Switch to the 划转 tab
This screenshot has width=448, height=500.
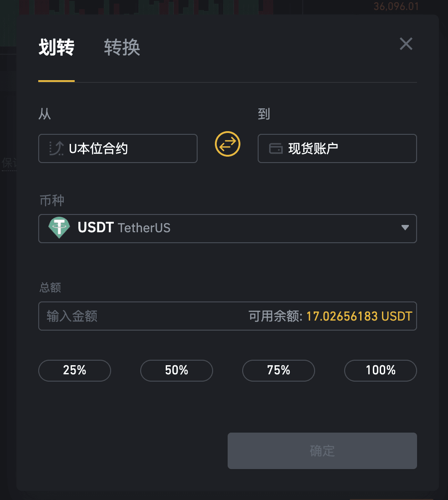pos(56,47)
